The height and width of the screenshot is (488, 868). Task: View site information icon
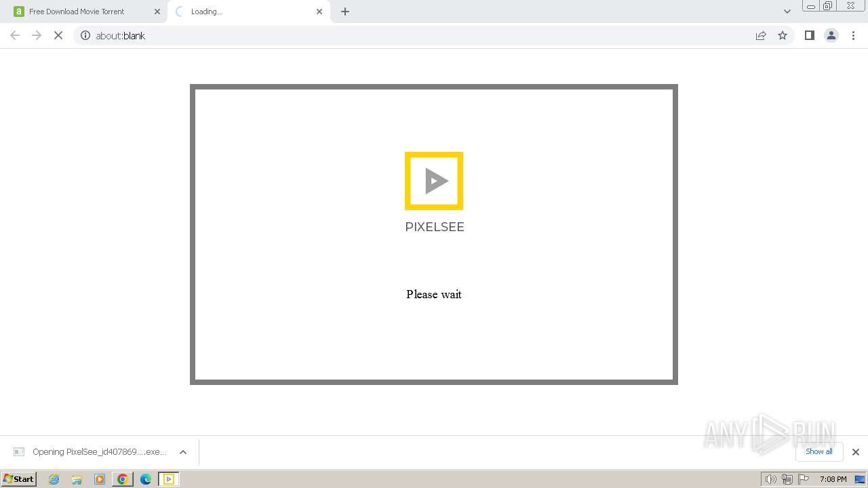85,35
